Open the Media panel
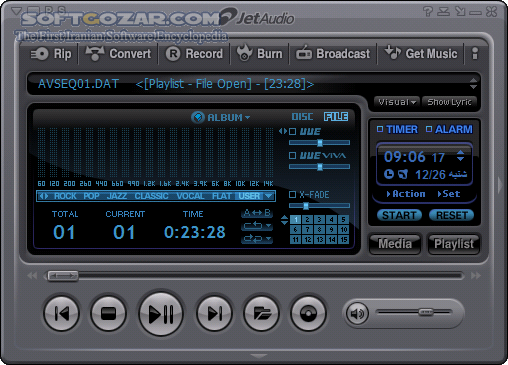The width and height of the screenshot is (508, 365). pos(395,244)
